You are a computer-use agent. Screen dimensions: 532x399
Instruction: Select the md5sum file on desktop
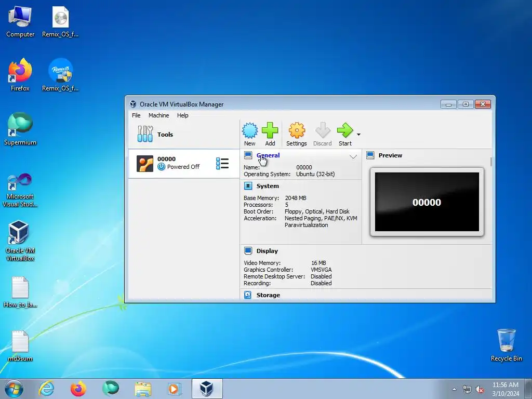pos(20,346)
